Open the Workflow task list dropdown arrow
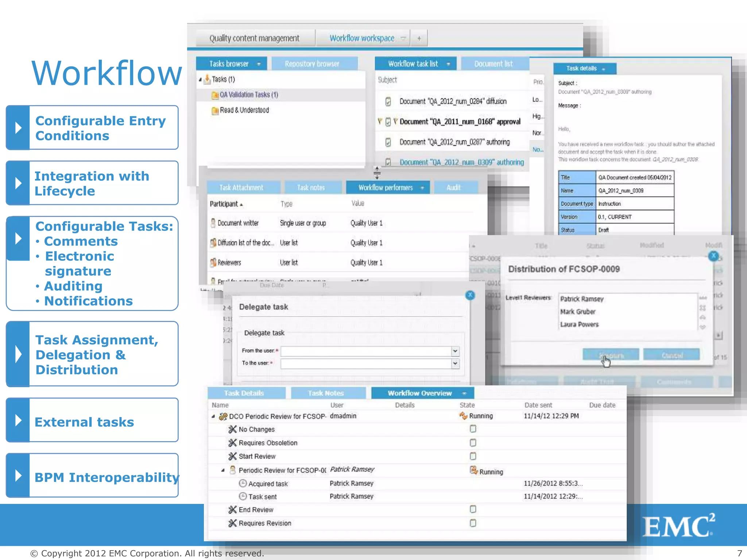The width and height of the screenshot is (747, 560). pyautogui.click(x=448, y=64)
